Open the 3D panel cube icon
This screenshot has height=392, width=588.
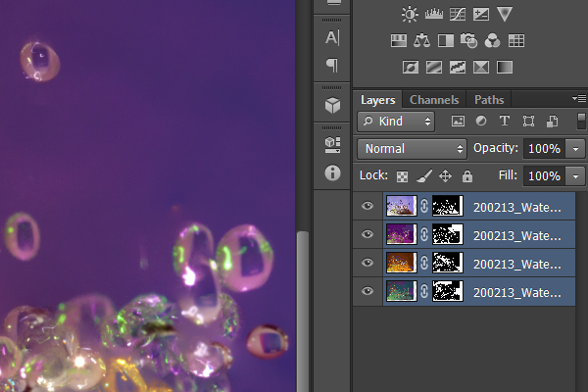pyautogui.click(x=332, y=106)
